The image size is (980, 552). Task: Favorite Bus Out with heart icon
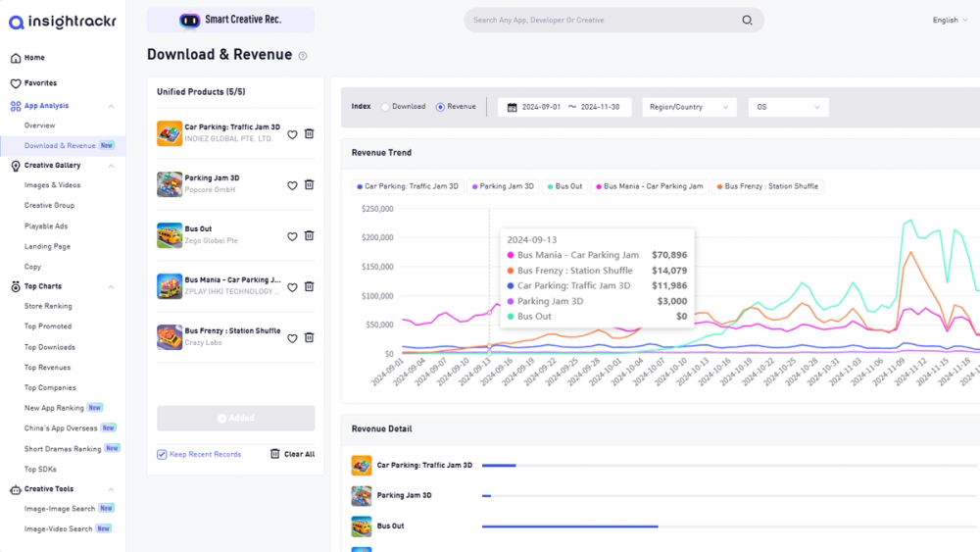(292, 236)
